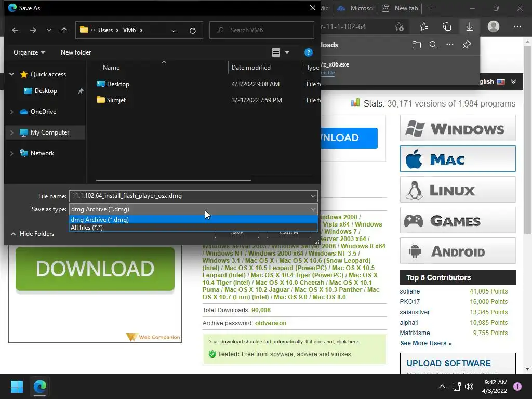
Task: Expand the Network tree node
Action: [x=11, y=153]
